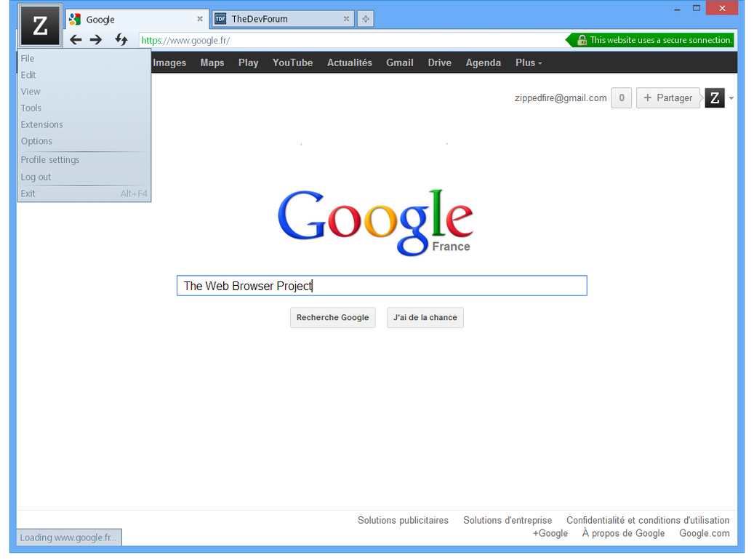Click the Google tab favicon

[x=75, y=19]
